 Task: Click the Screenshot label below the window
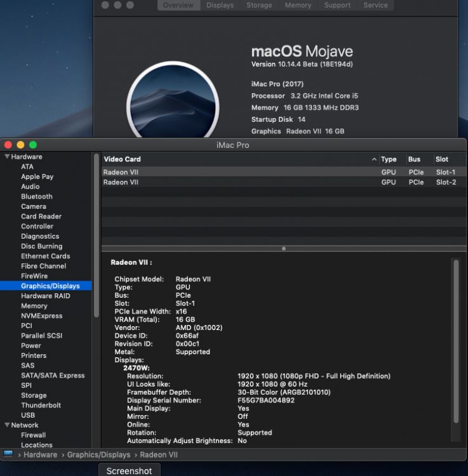(129, 471)
